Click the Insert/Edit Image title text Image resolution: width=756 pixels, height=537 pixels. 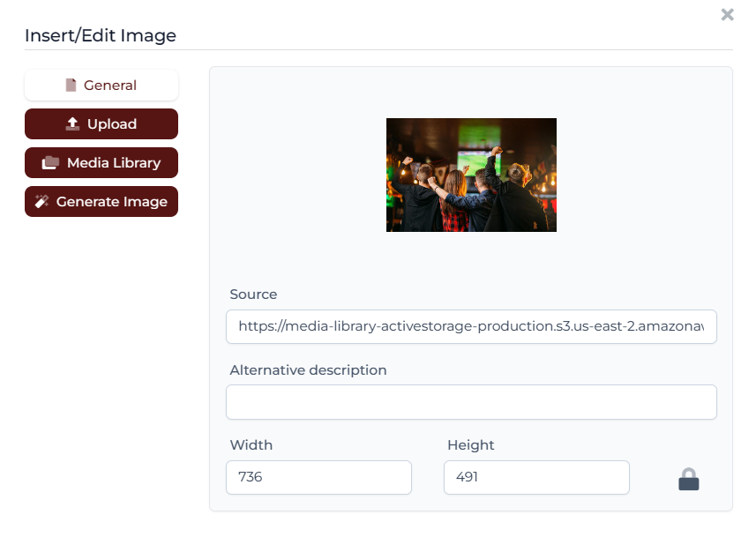[101, 35]
